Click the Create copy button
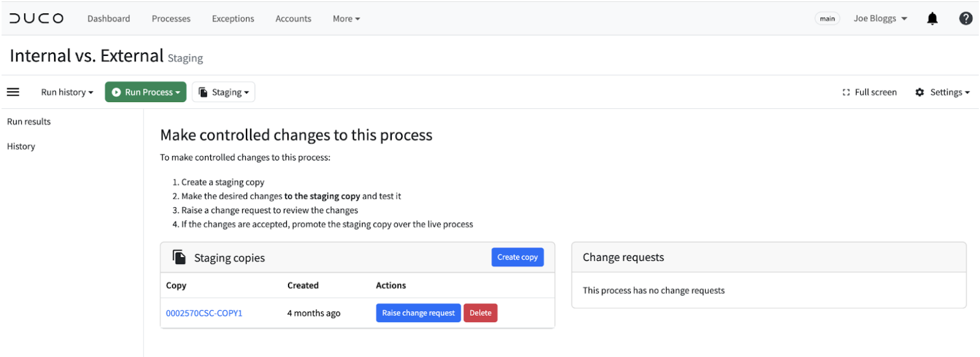The width and height of the screenshot is (980, 357). pyautogui.click(x=518, y=257)
